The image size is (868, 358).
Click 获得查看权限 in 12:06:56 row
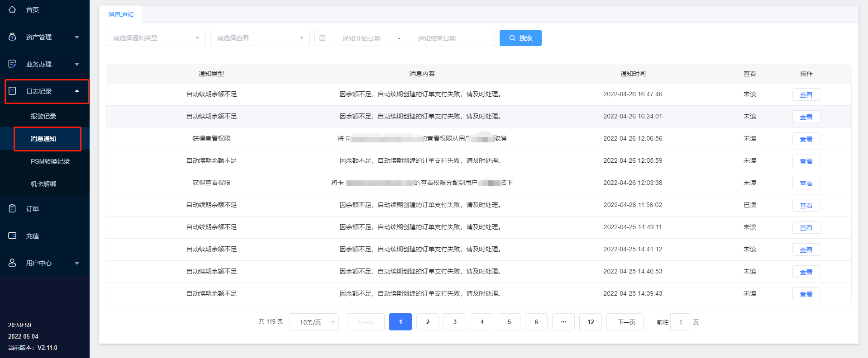(211, 138)
